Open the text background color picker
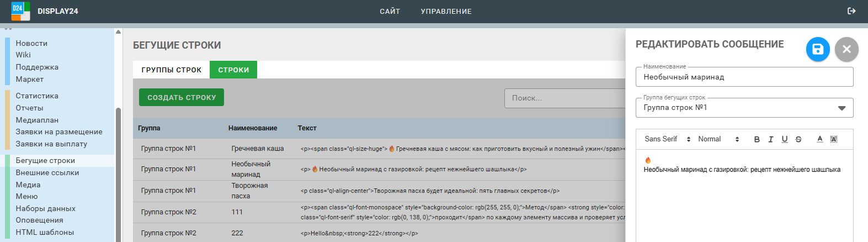 pyautogui.click(x=833, y=139)
